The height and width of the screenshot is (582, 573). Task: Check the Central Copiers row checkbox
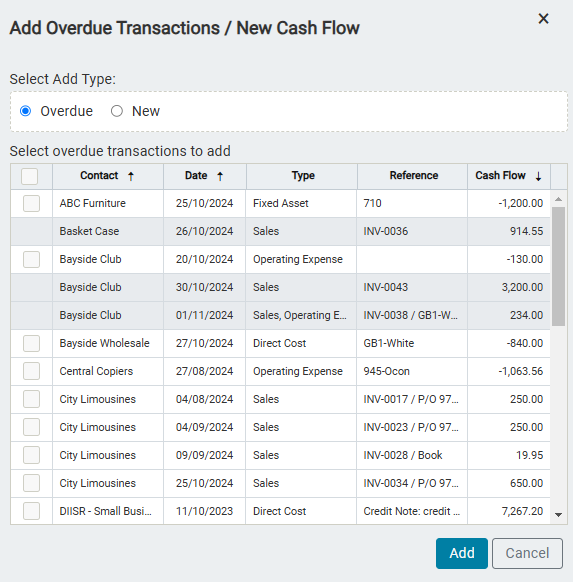31,371
